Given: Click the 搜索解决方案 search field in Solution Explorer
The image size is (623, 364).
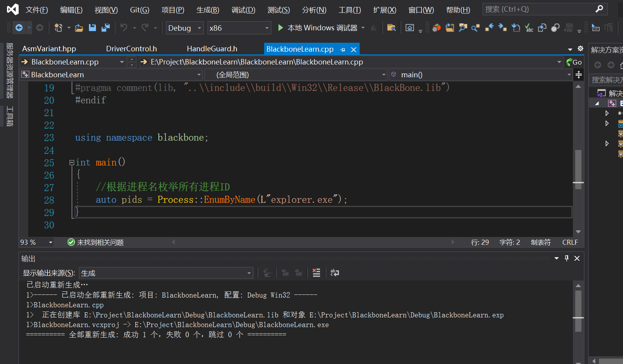Looking at the screenshot, I should coord(607,80).
